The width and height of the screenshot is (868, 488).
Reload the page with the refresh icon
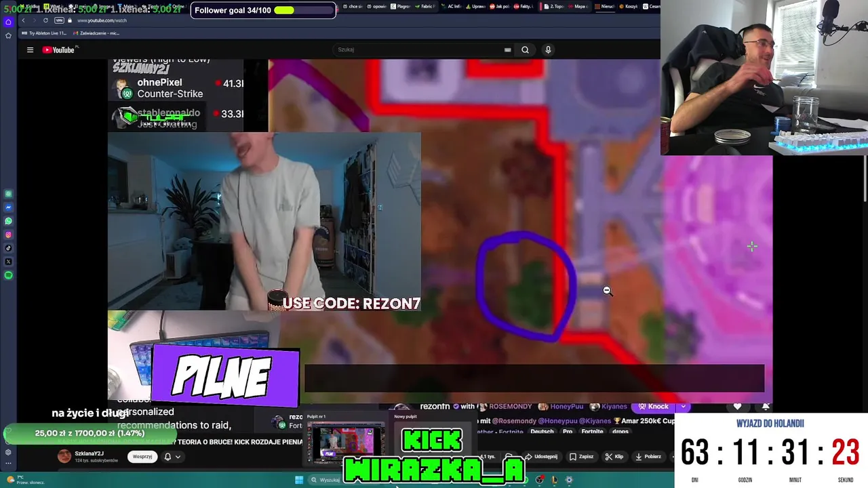tap(45, 20)
